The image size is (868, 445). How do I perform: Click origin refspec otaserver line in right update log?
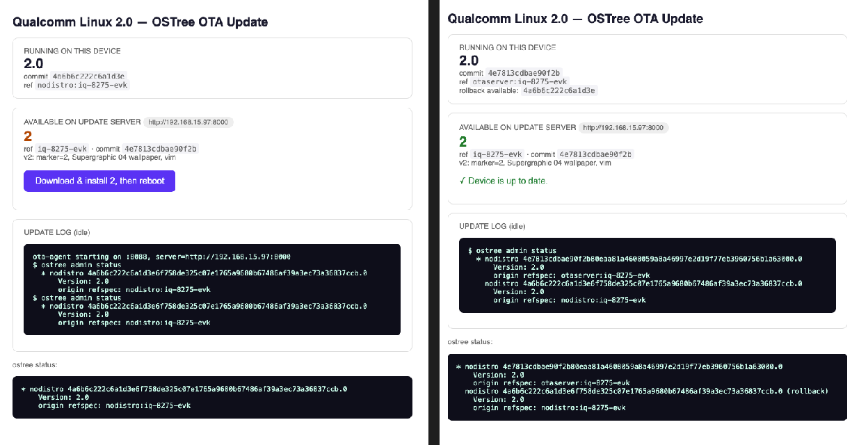click(x=571, y=275)
